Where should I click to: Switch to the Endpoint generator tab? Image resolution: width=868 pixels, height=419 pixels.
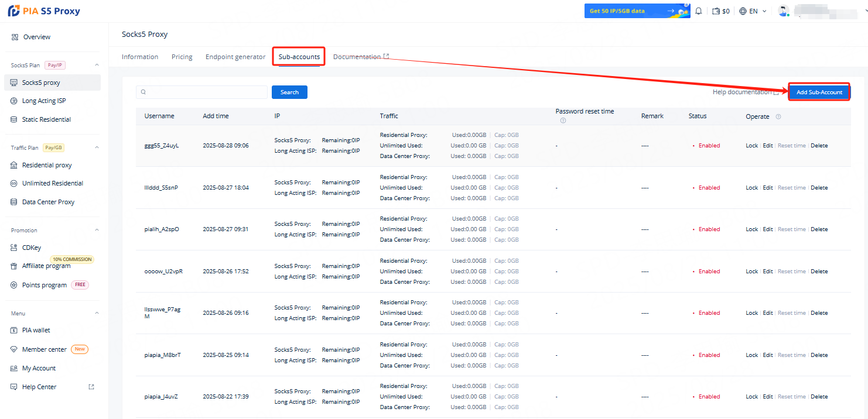point(235,57)
